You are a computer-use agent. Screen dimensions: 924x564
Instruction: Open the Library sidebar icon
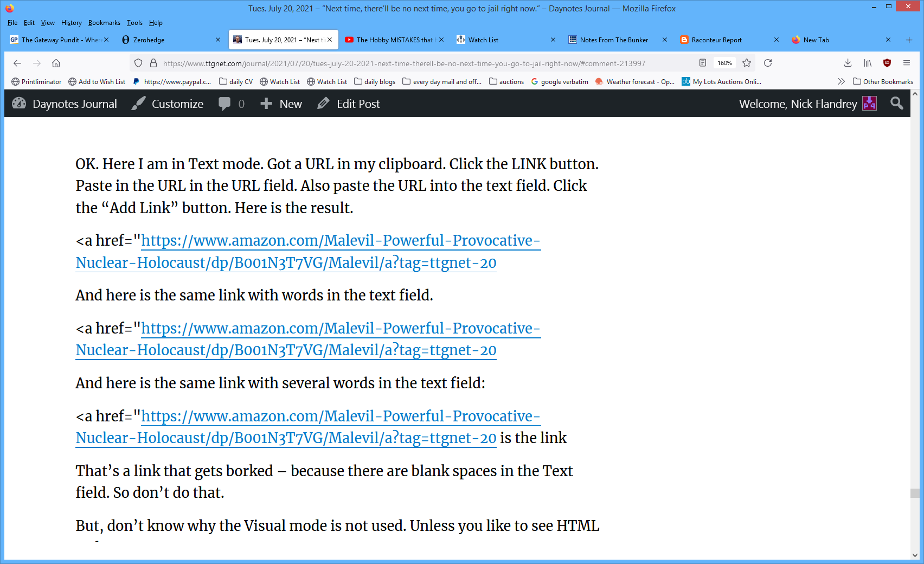[x=868, y=63]
